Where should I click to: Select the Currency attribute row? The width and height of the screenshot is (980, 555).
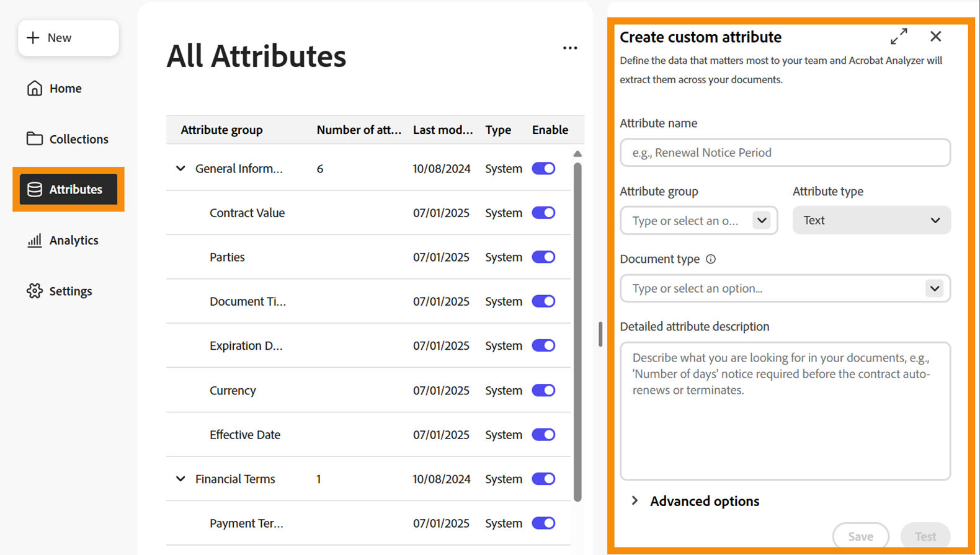coord(368,390)
